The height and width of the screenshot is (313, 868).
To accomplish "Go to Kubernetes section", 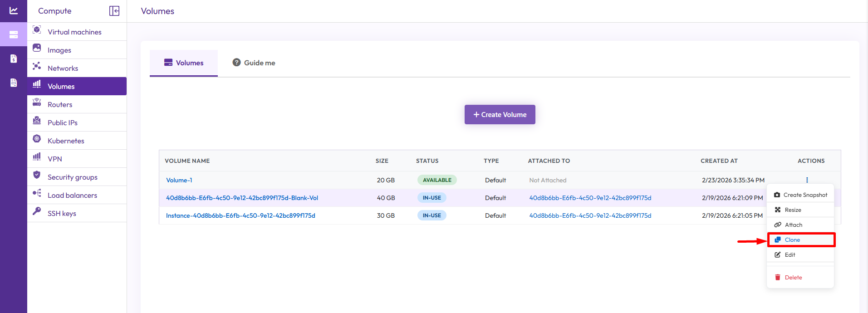I will click(66, 141).
